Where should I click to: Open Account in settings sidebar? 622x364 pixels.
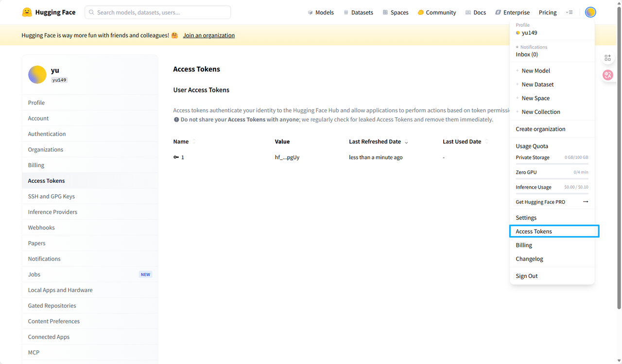pos(90,118)
